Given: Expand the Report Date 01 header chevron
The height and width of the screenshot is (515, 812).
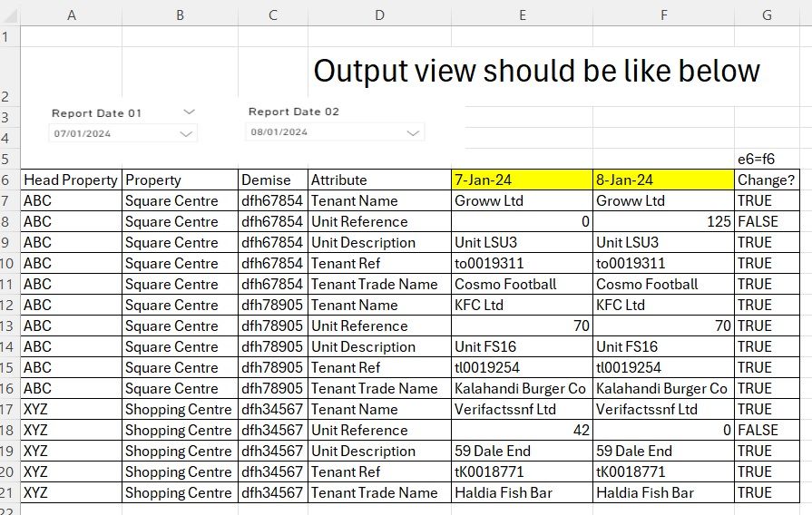Looking at the screenshot, I should (189, 112).
